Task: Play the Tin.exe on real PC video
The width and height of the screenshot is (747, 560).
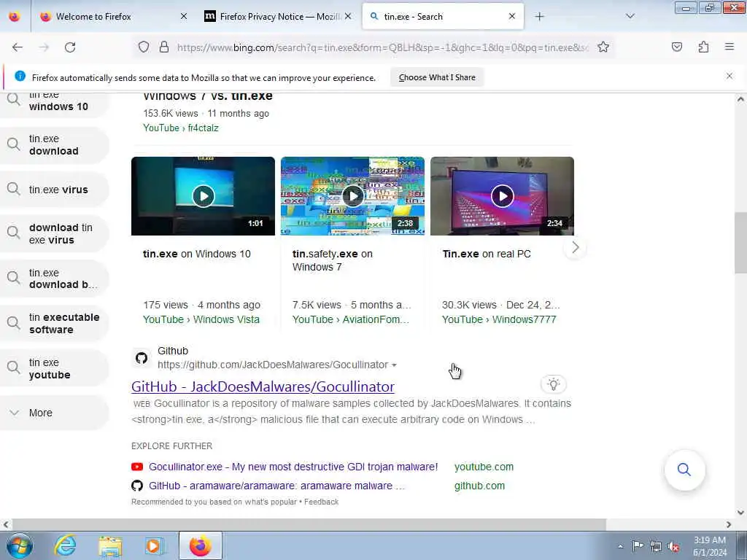Action: [x=502, y=195]
